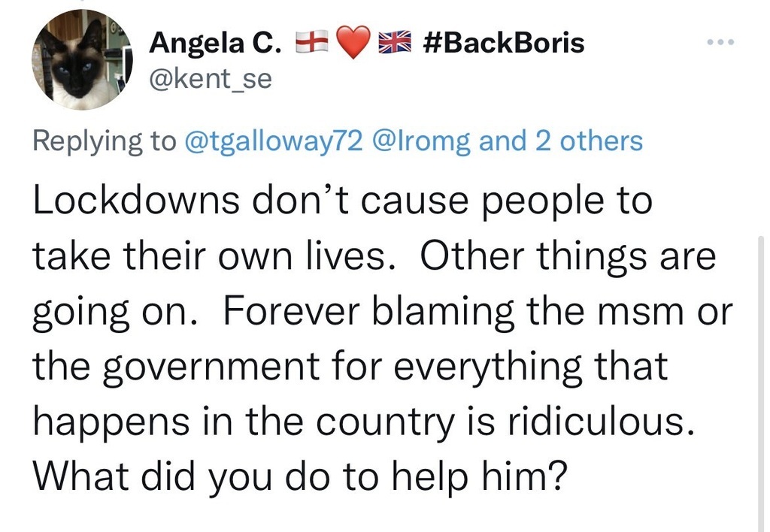Expand "and 2 others" recipients list

coord(561,141)
